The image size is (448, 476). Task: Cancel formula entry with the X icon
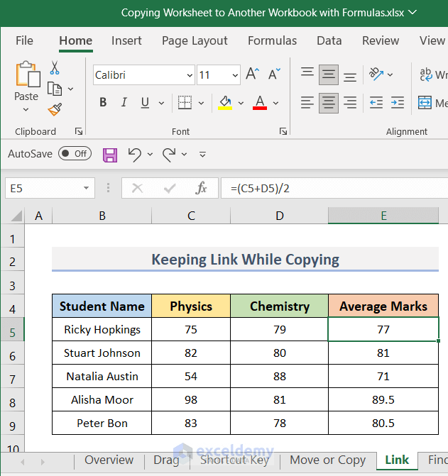[137, 188]
